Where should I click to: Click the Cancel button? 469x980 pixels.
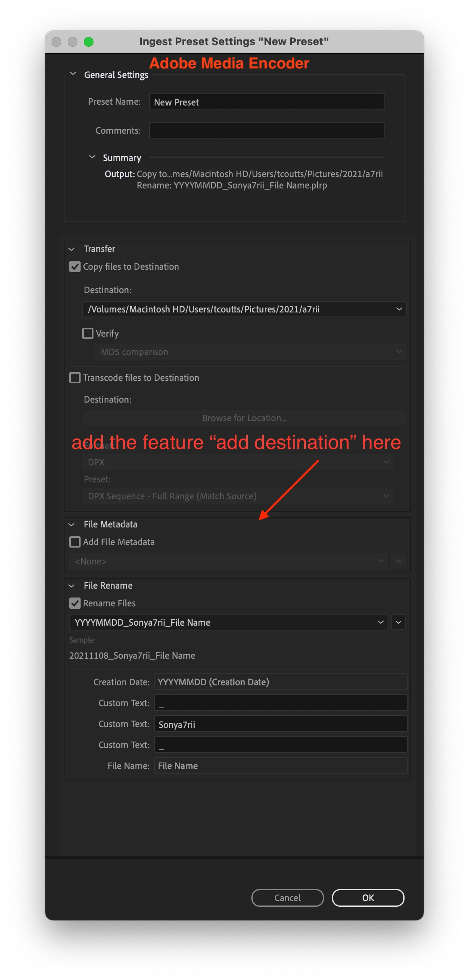coord(287,898)
